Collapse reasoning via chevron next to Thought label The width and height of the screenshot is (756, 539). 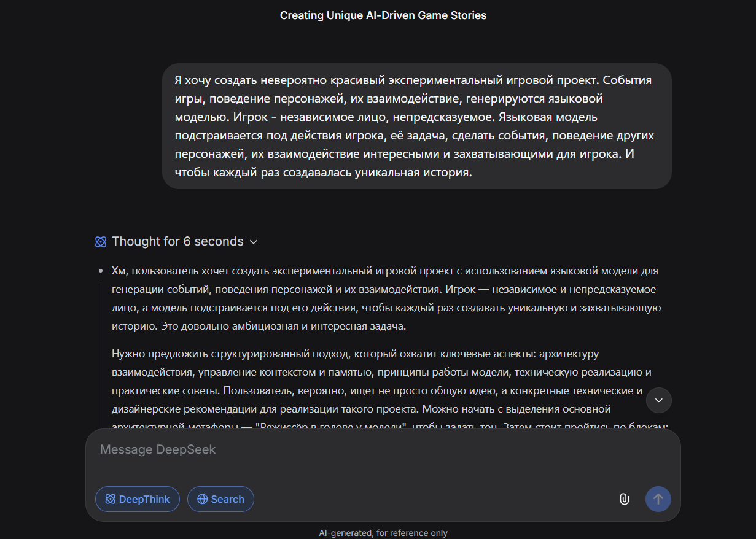tap(253, 242)
